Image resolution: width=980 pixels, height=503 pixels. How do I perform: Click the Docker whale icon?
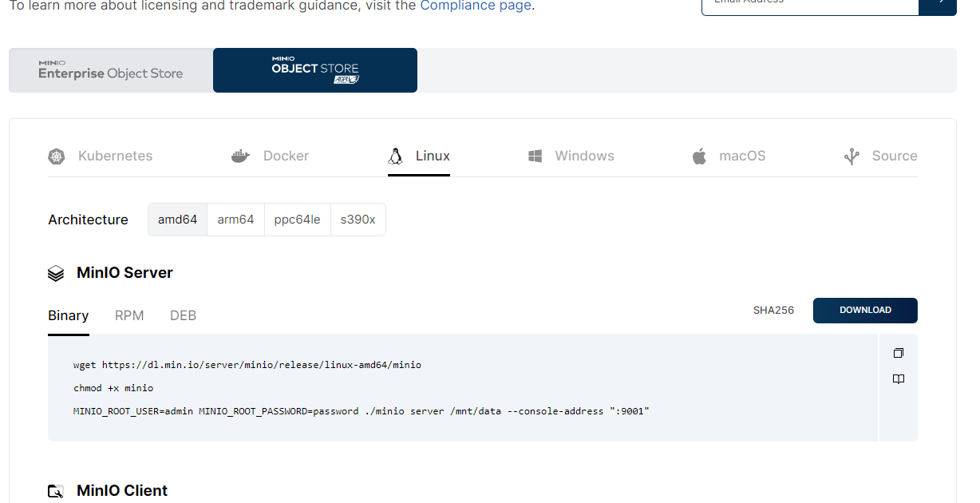coord(240,156)
